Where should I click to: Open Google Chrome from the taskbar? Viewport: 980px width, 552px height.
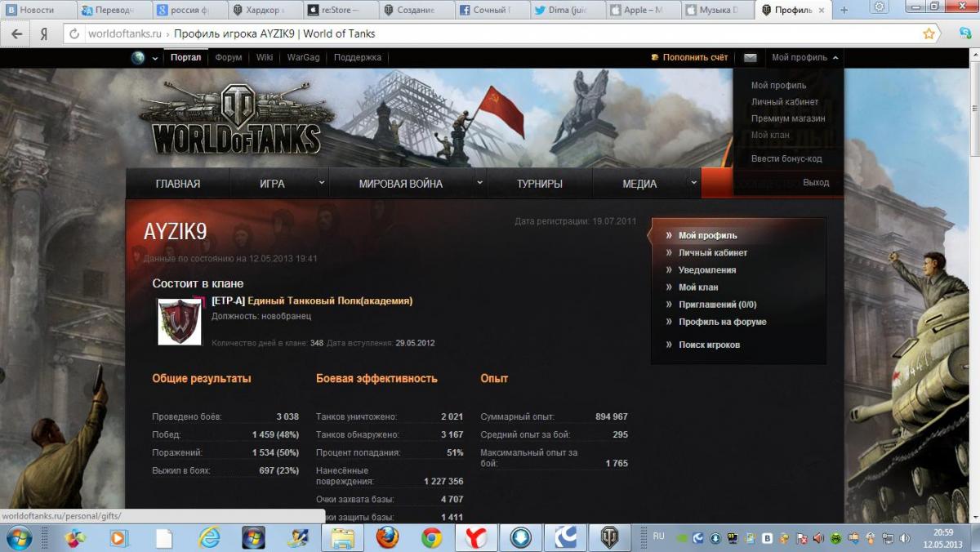(432, 537)
